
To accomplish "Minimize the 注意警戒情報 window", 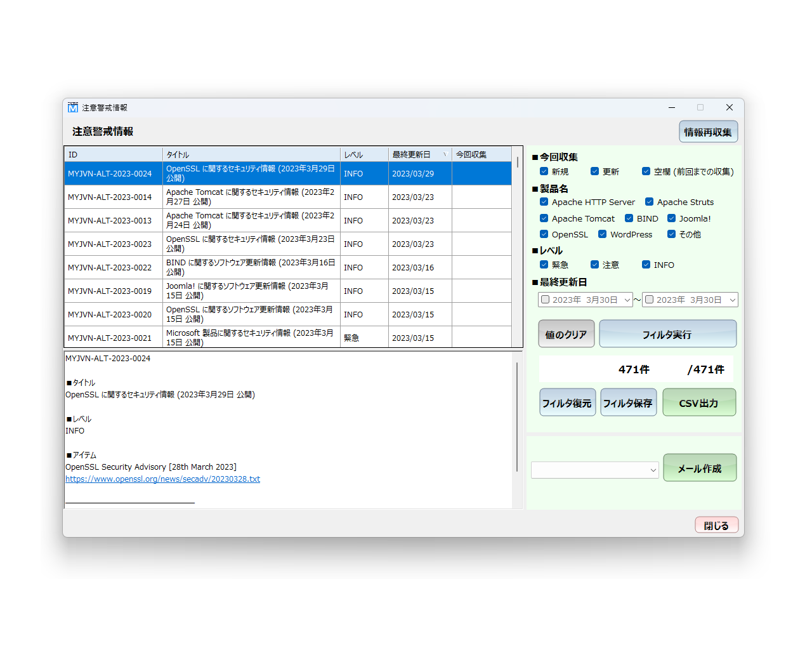I will click(x=672, y=107).
